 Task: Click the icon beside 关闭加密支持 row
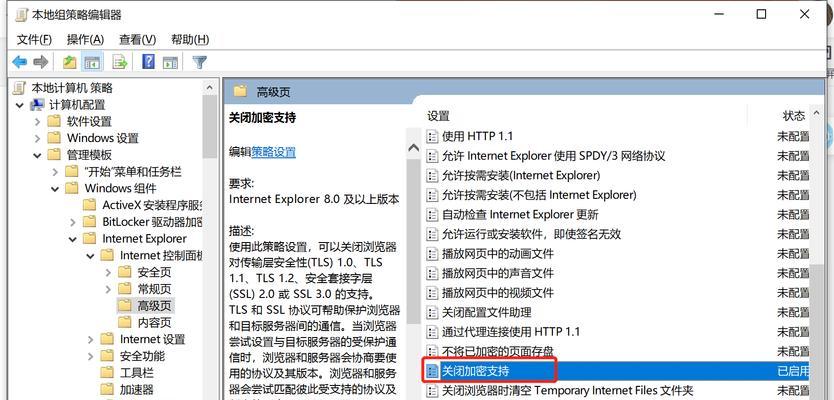[432, 371]
